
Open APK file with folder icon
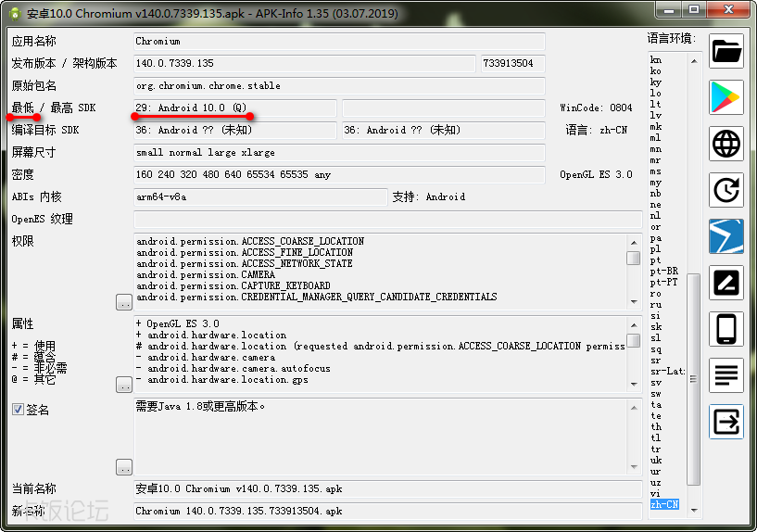(x=726, y=51)
